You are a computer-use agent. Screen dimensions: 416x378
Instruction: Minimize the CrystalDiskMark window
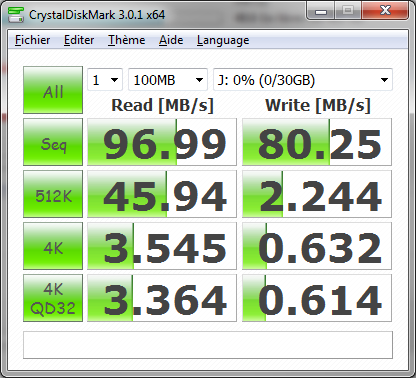click(x=321, y=11)
